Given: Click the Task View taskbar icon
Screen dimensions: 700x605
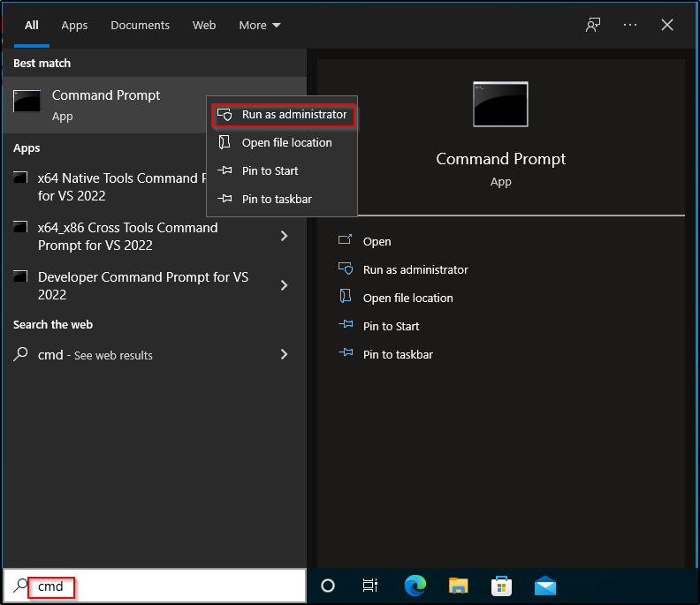Looking at the screenshot, I should [x=370, y=586].
